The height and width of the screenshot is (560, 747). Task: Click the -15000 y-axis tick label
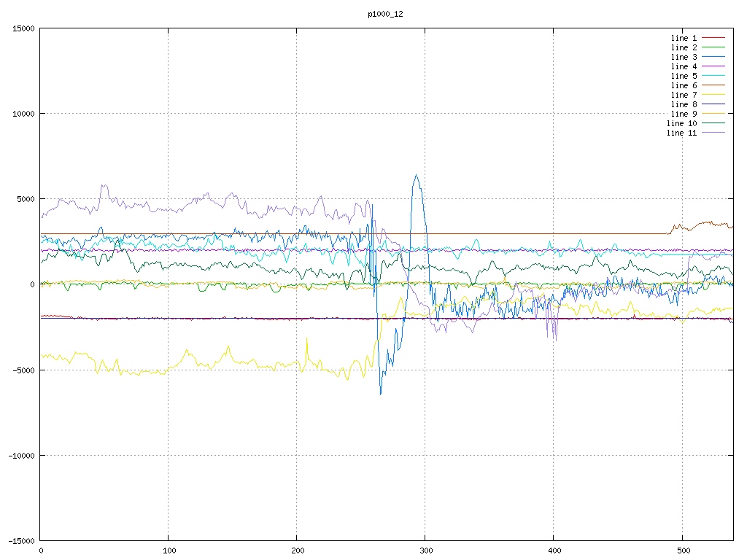click(x=20, y=540)
